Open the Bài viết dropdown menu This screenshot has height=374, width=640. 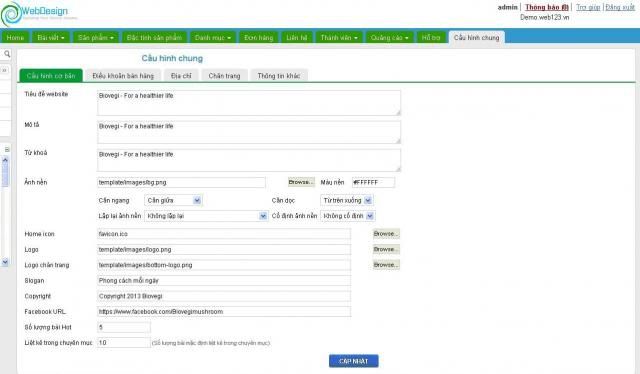pyautogui.click(x=51, y=38)
